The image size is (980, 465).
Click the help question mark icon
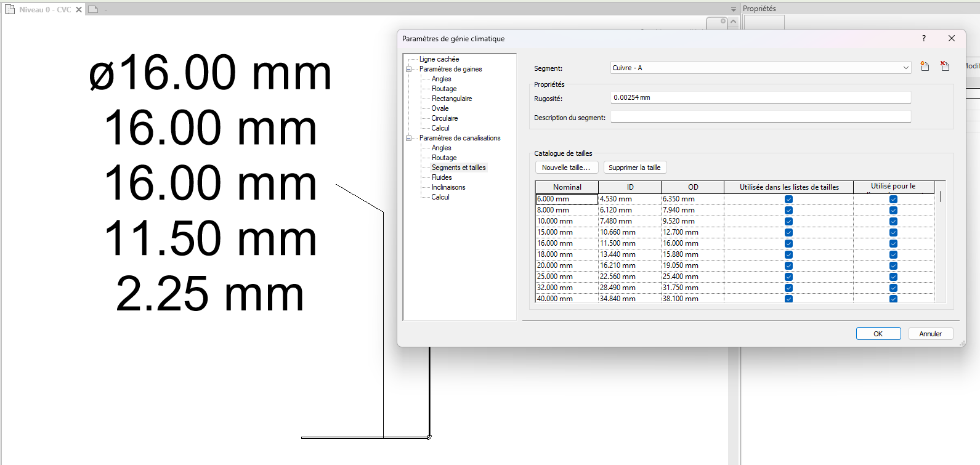pyautogui.click(x=923, y=38)
